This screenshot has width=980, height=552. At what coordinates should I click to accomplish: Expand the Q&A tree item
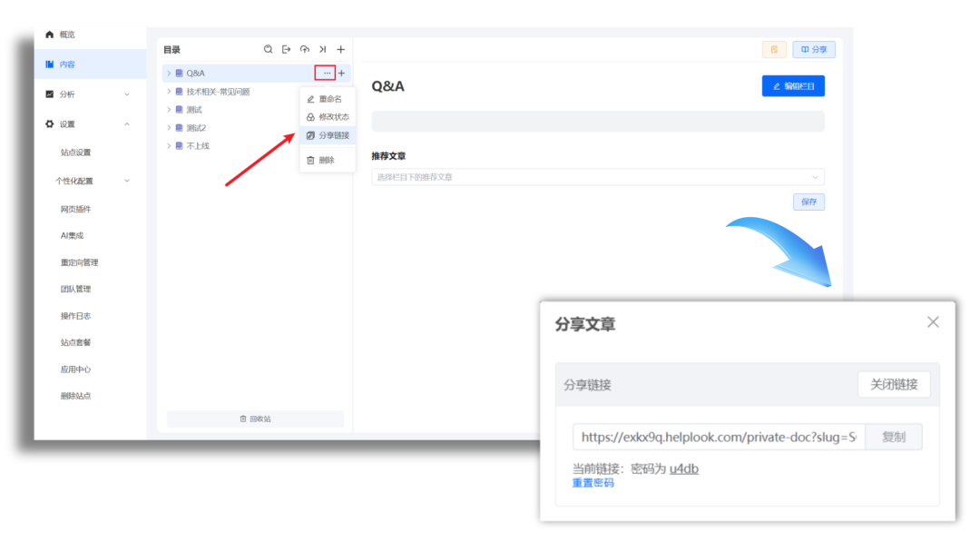(169, 73)
